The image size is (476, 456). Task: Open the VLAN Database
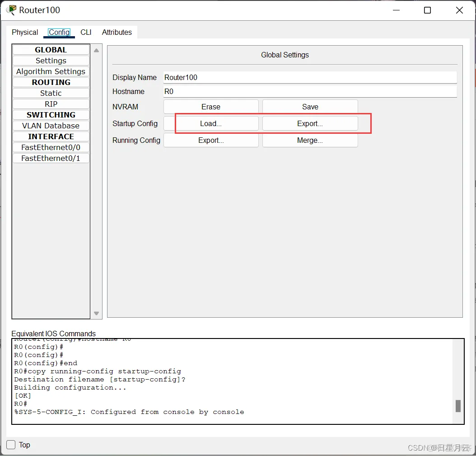(51, 126)
